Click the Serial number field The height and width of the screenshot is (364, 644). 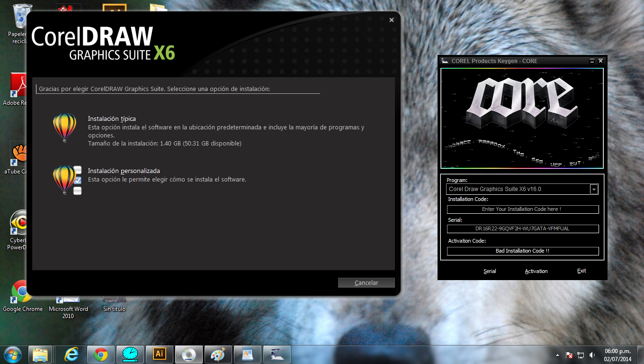(523, 228)
